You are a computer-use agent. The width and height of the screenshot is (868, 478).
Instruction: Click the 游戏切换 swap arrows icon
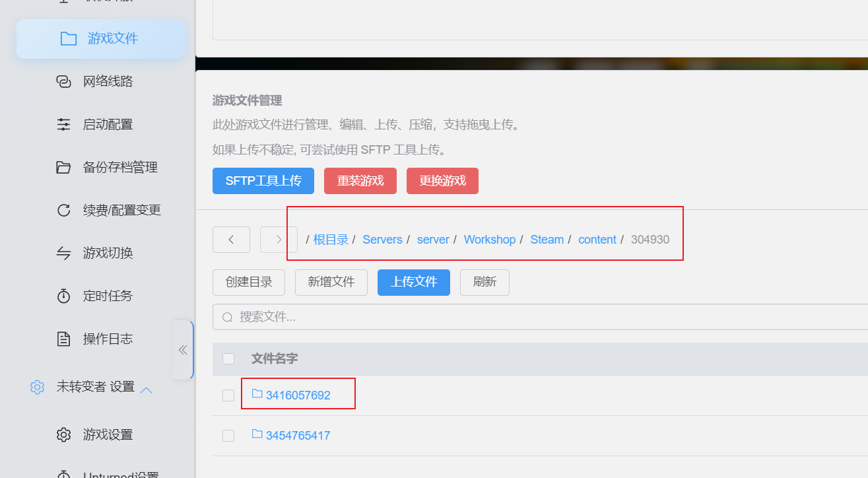63,253
